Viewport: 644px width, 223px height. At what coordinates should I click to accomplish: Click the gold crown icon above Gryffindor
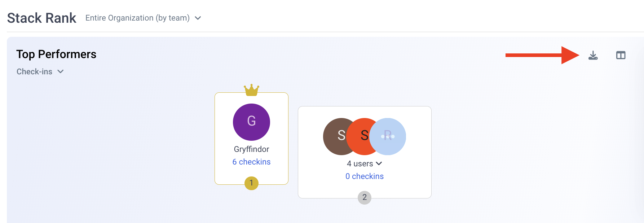coord(251,90)
